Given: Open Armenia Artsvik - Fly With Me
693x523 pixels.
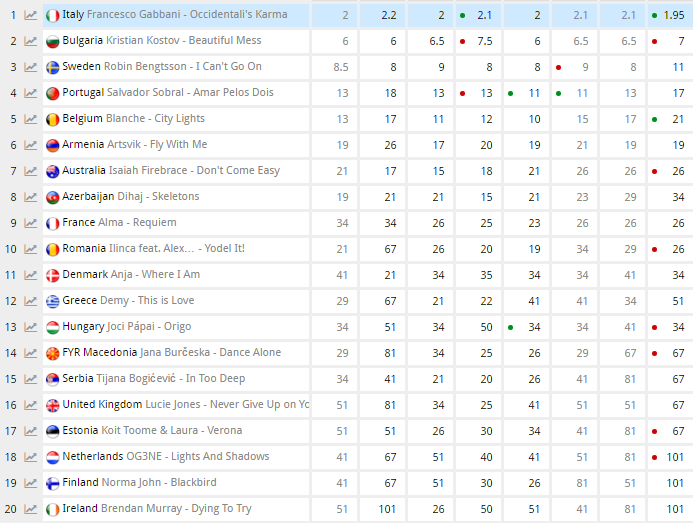Looking at the screenshot, I should (134, 145).
